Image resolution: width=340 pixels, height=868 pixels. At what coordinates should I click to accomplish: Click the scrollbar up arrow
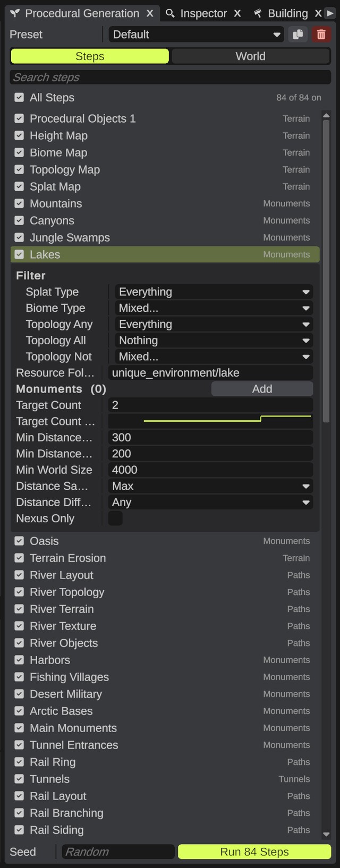[326, 115]
